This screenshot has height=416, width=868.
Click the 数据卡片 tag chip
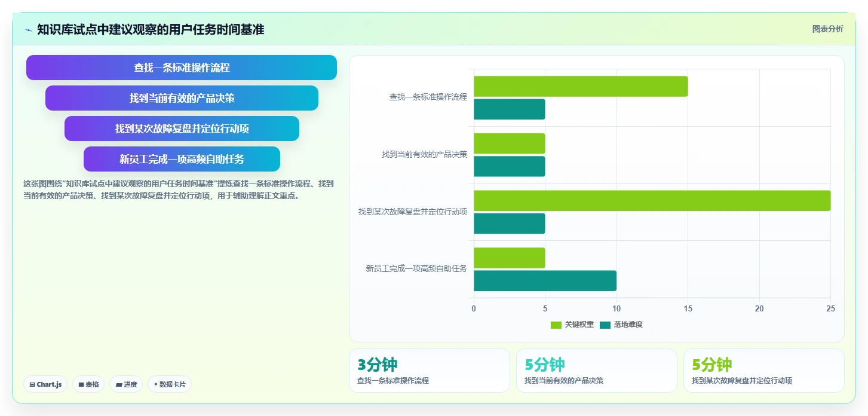click(x=169, y=384)
